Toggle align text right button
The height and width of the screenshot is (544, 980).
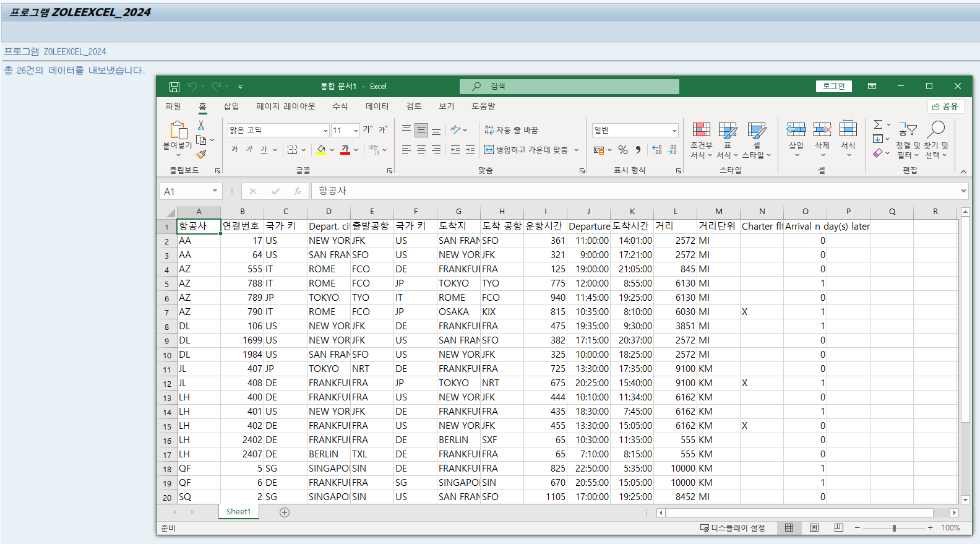pos(436,149)
